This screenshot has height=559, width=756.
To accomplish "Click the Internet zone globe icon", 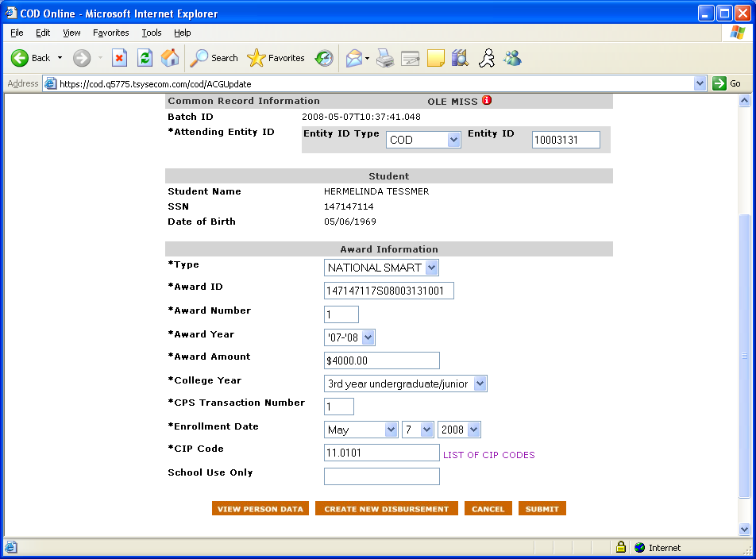I will pyautogui.click(x=640, y=547).
